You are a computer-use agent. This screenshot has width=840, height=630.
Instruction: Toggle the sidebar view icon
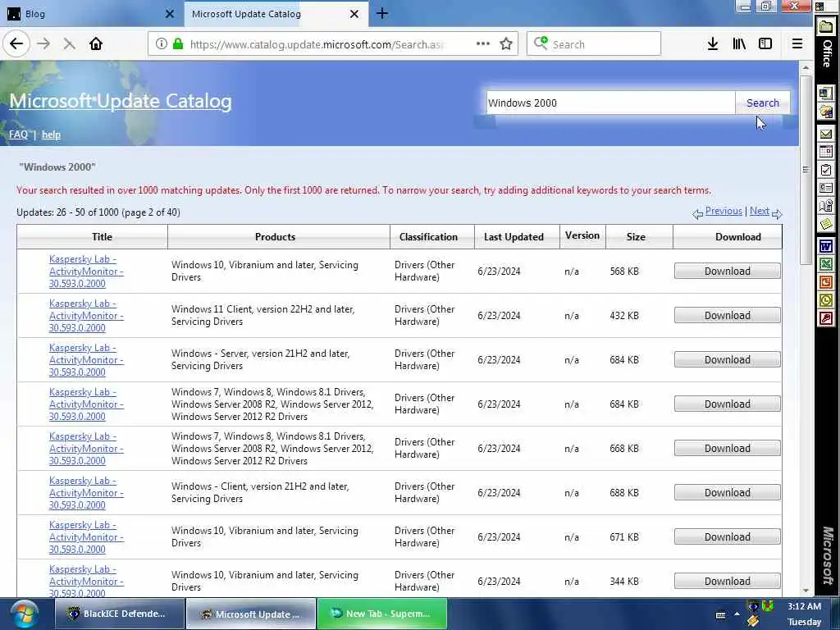(x=765, y=44)
